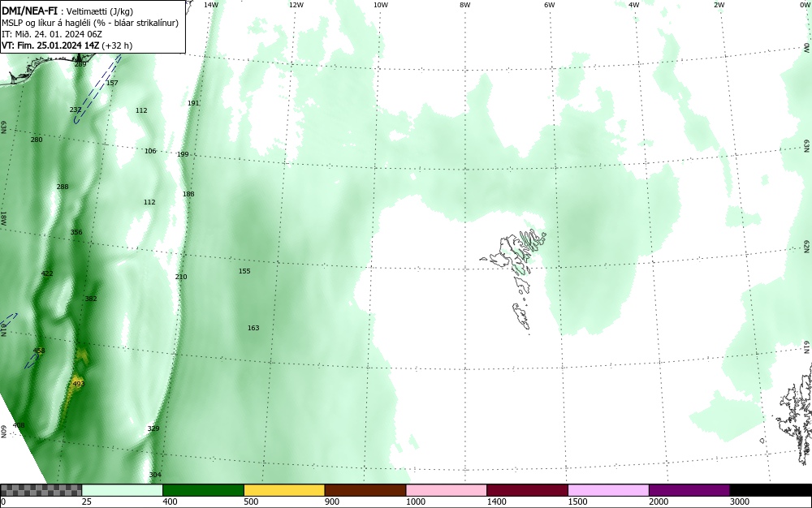Click the 2W longitude label
This screenshot has width=812, height=508.
(719, 5)
